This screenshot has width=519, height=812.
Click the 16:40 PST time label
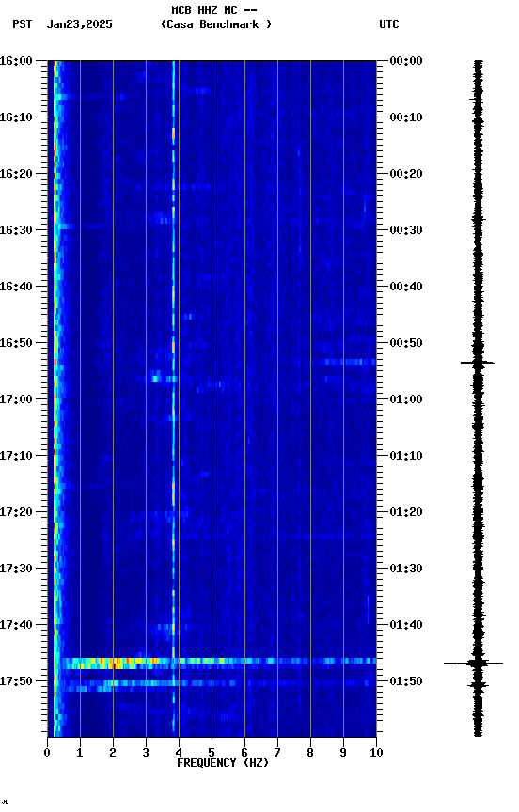16,287
